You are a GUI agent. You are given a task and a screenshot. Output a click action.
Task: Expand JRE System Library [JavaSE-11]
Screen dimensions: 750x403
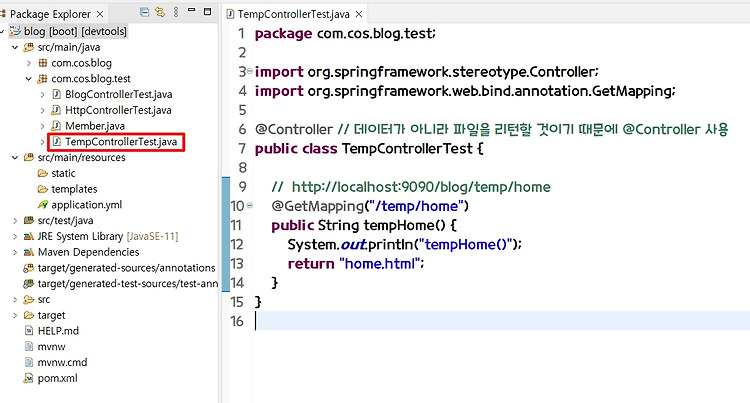tap(15, 237)
